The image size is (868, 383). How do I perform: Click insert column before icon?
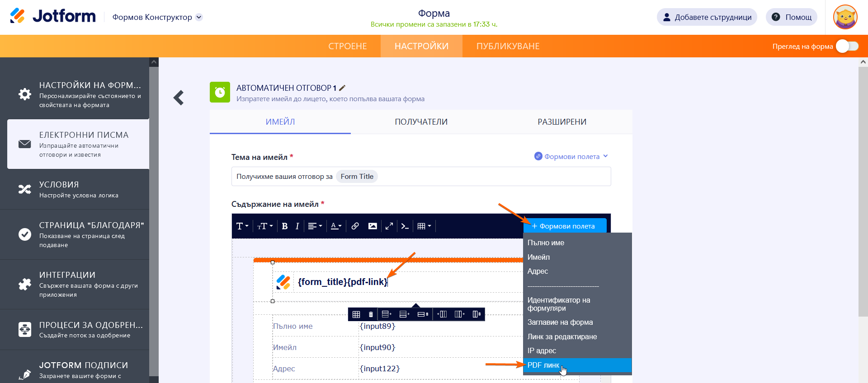(x=442, y=314)
